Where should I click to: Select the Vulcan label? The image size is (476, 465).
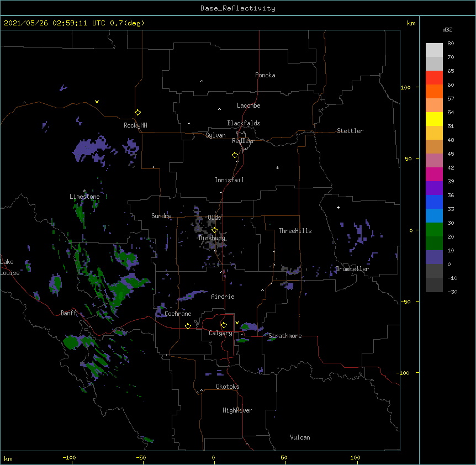coord(300,437)
